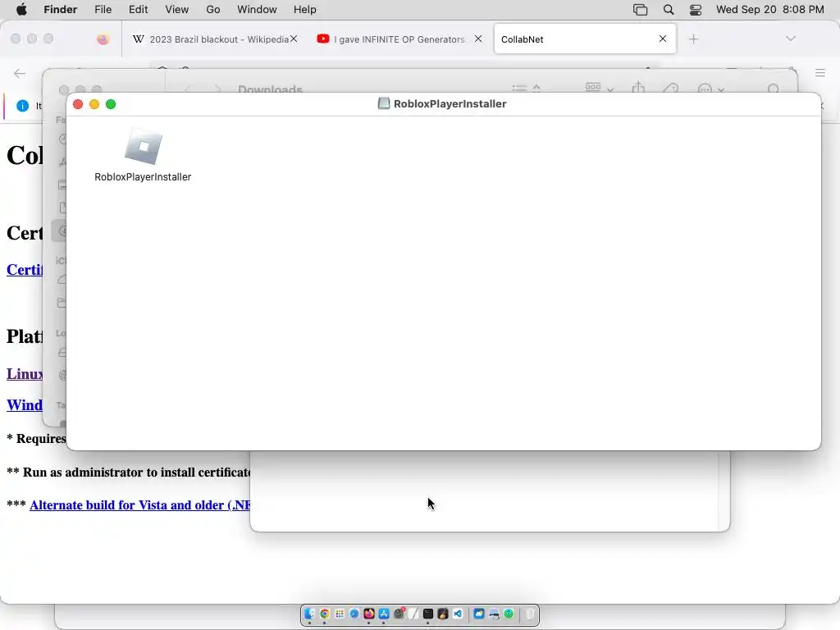Image resolution: width=840 pixels, height=630 pixels.
Task: Minimize the RobloxPlayerInstaller window with yellow button
Action: 94,104
